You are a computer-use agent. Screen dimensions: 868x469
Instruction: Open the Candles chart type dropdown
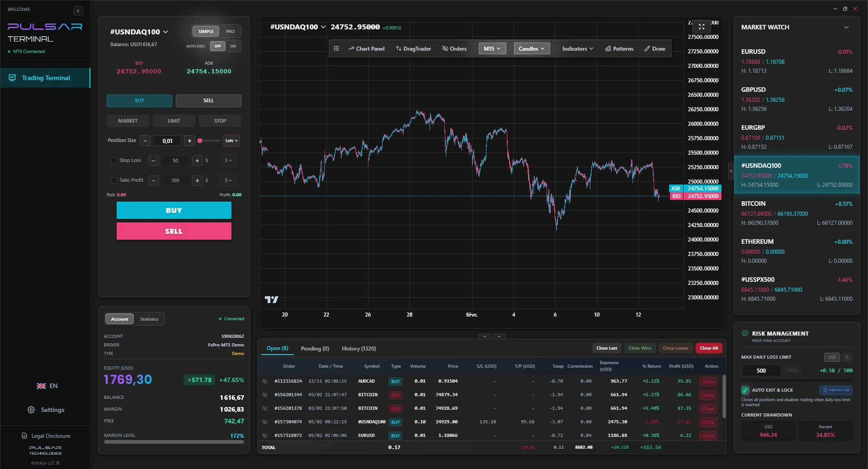click(532, 48)
